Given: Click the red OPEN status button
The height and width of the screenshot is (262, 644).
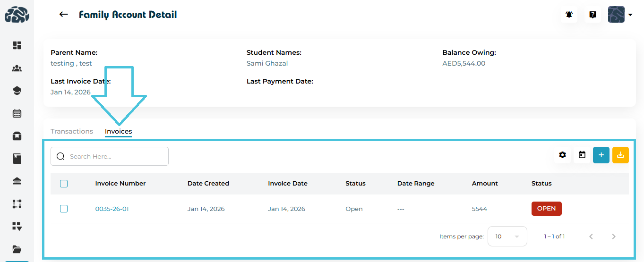Looking at the screenshot, I should click(x=546, y=209).
